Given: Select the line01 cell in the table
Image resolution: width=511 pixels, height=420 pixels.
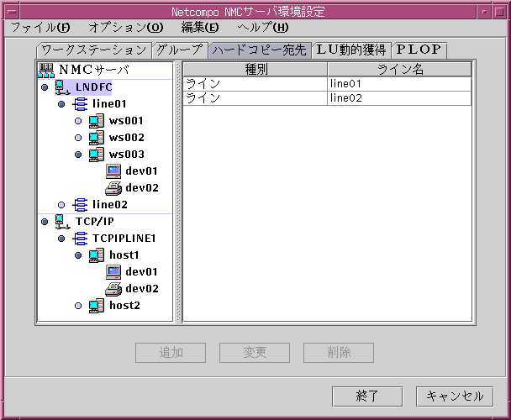Looking at the screenshot, I should (399, 84).
